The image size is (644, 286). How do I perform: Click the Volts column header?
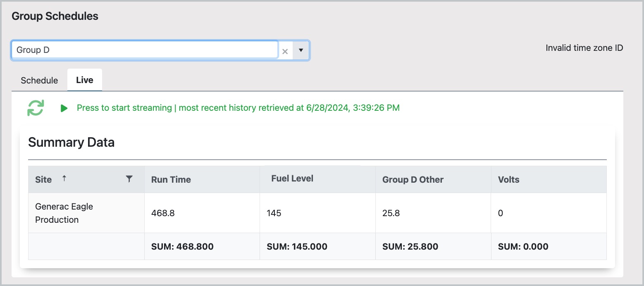pos(509,180)
